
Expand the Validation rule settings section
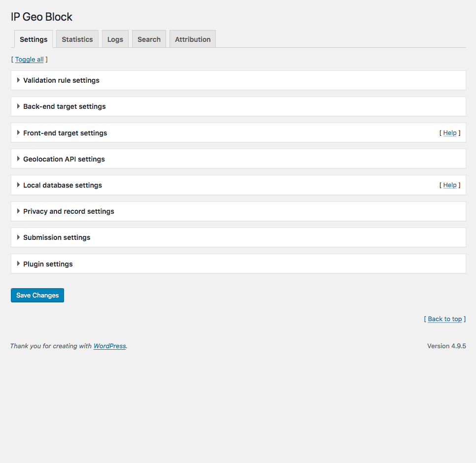click(x=61, y=80)
